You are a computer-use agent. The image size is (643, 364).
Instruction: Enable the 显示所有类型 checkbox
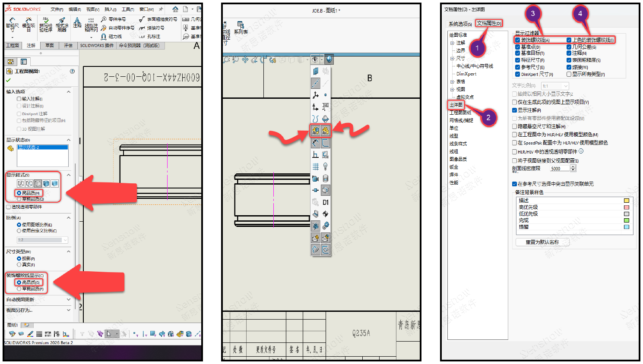569,74
